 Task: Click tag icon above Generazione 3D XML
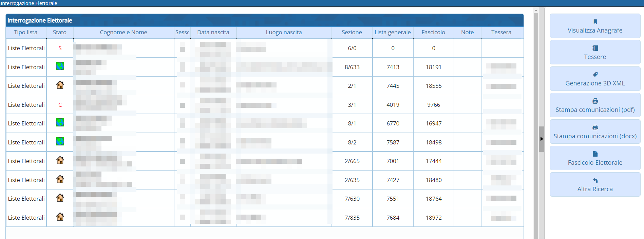click(595, 75)
